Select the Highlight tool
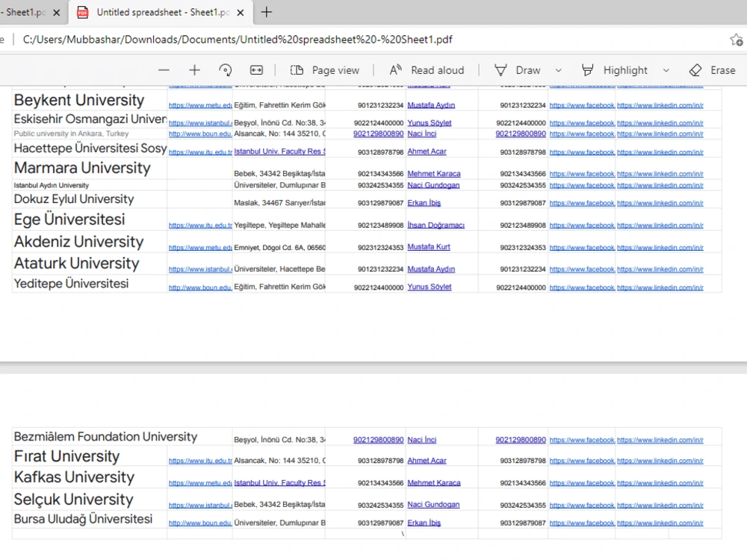 615,70
